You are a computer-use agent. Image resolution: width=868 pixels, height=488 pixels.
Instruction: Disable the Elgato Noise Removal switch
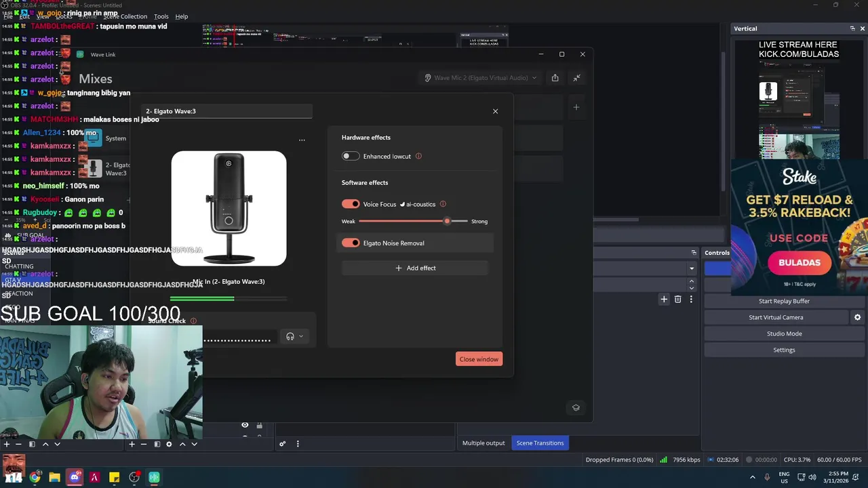(351, 243)
